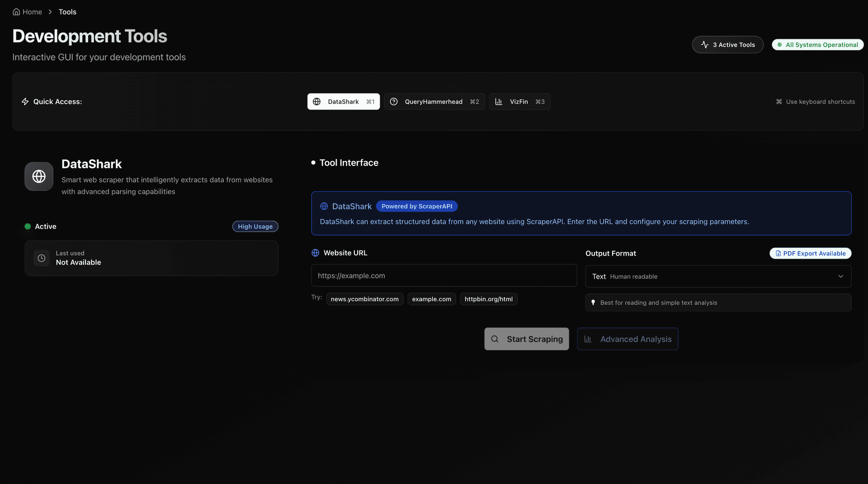Click the Powered by ScraperAPI badge
This screenshot has width=868, height=484.
(x=417, y=206)
